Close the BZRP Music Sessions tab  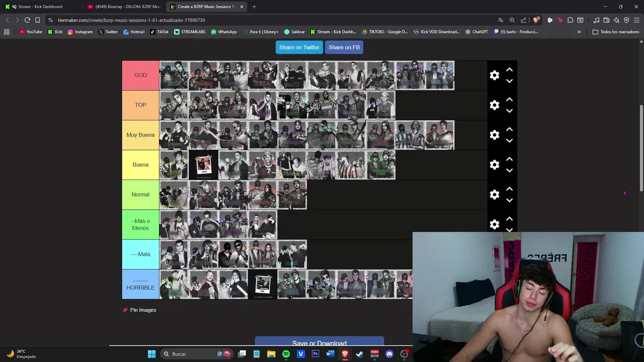point(242,7)
